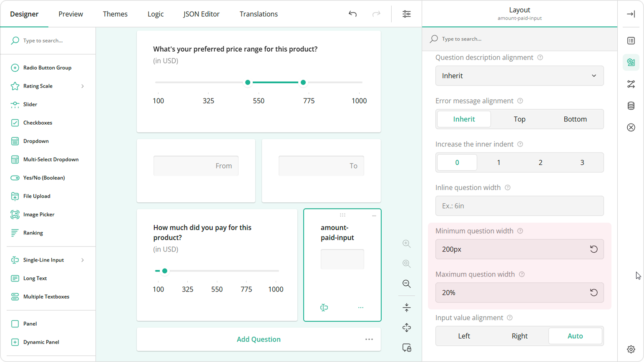Click the Add Question button
Viewport: 644px width, 362px height.
coord(259,339)
